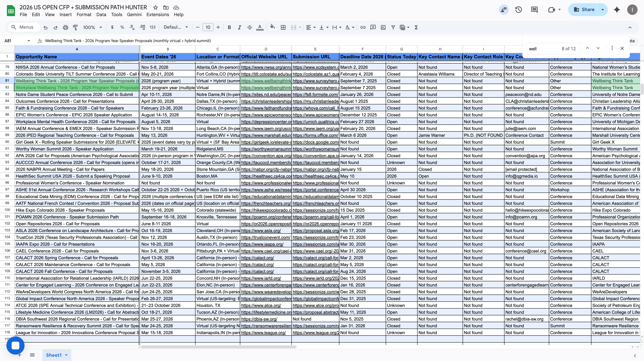Open the zoom 100% dropdown
This screenshot has height=361, width=644.
92,27
